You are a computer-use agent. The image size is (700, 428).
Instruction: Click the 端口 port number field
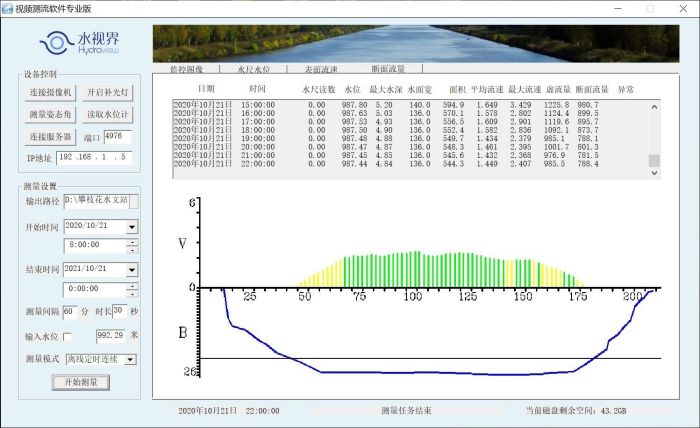pyautogui.click(x=117, y=136)
